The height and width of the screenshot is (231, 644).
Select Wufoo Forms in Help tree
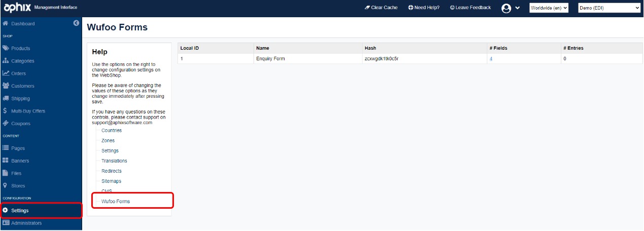116,201
